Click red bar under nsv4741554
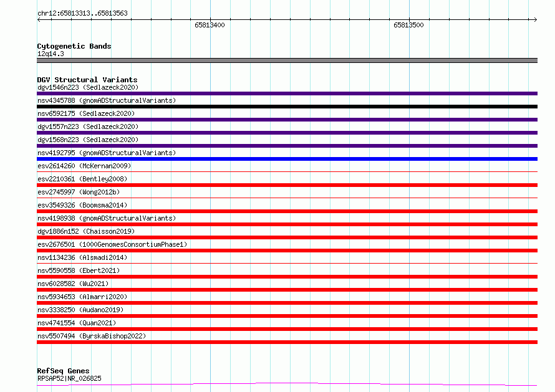This screenshot has width=555, height=392. (287, 329)
